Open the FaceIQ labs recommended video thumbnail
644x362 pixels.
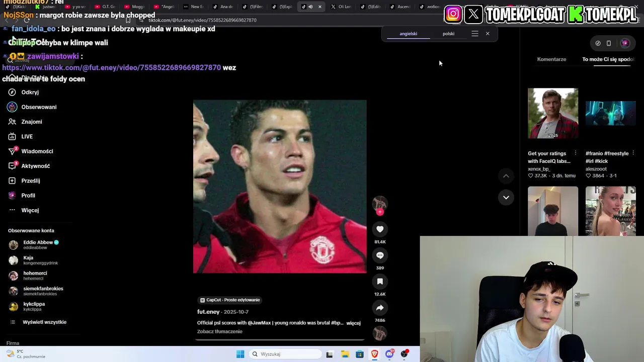[553, 113]
